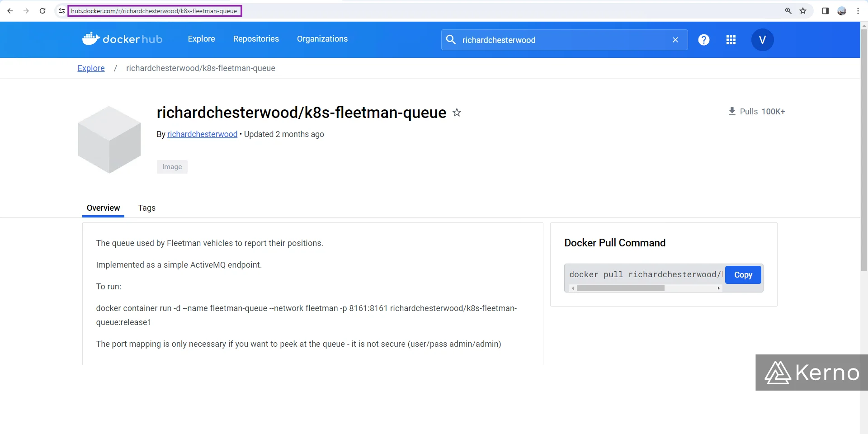The height and width of the screenshot is (434, 868).
Task: Open the Chrome three-dot menu
Action: coord(858,11)
